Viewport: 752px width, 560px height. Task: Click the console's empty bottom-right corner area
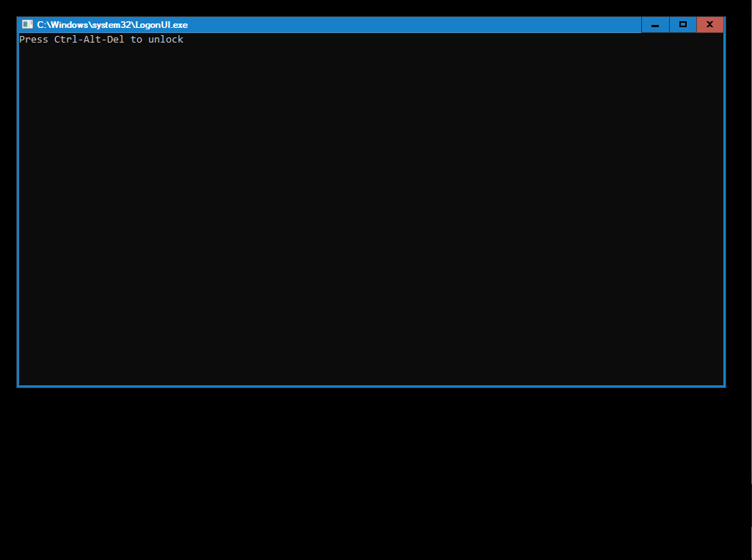[x=704, y=371]
